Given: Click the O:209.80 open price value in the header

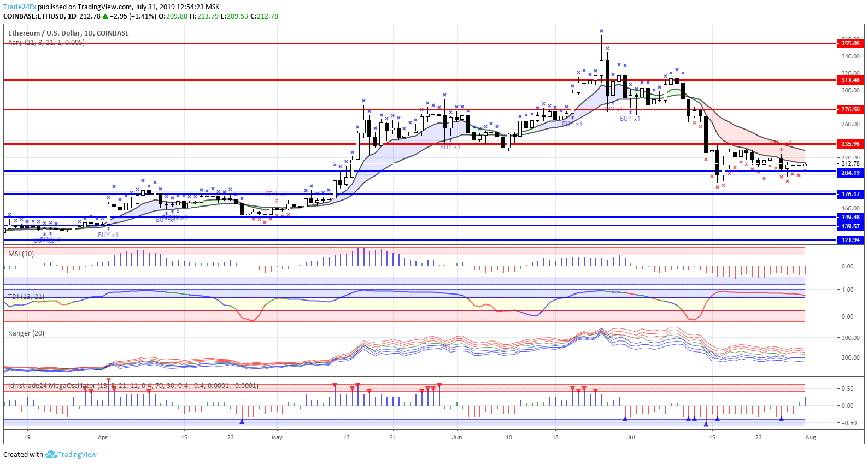Looking at the screenshot, I should (x=173, y=16).
